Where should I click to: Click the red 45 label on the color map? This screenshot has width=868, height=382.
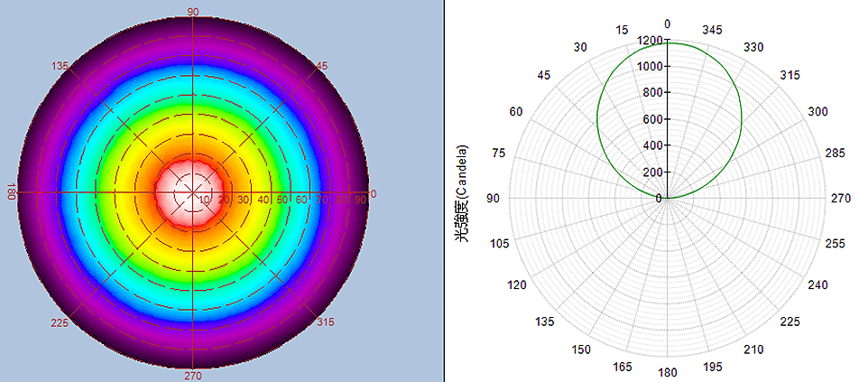(322, 66)
